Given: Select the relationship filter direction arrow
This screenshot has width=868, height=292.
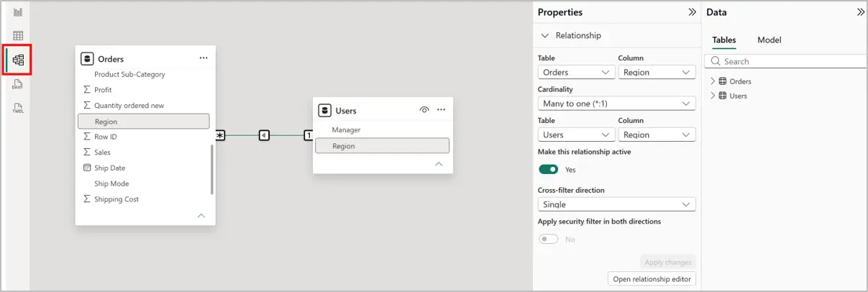Looking at the screenshot, I should point(264,135).
